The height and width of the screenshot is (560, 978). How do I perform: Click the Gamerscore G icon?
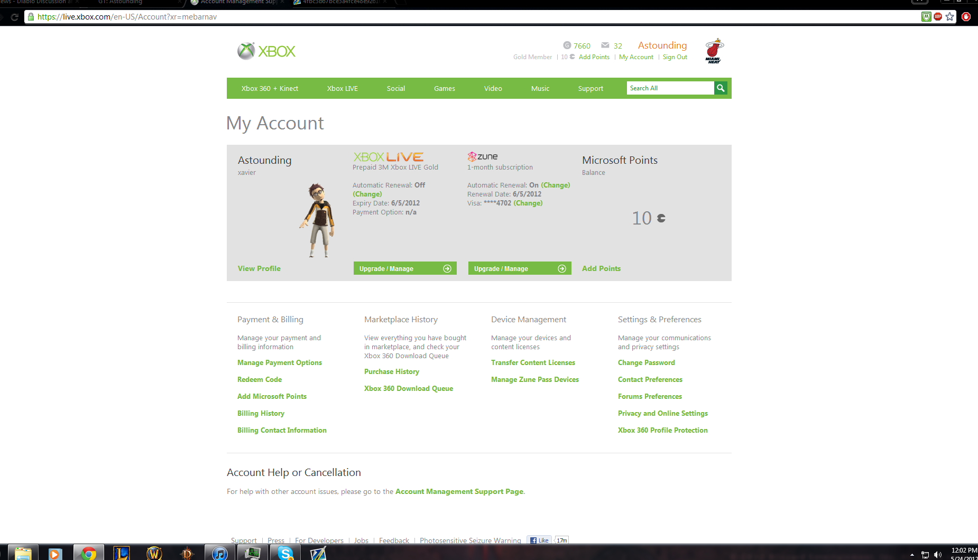[x=567, y=45]
